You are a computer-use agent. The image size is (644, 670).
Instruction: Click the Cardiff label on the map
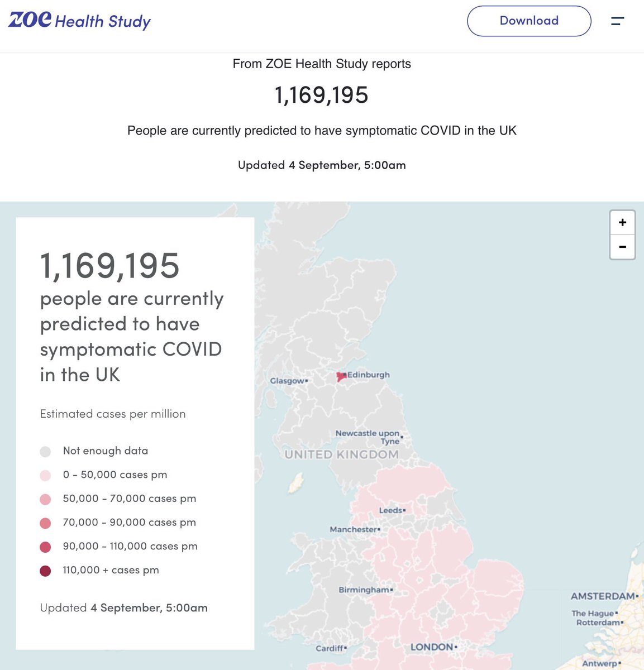click(x=330, y=648)
